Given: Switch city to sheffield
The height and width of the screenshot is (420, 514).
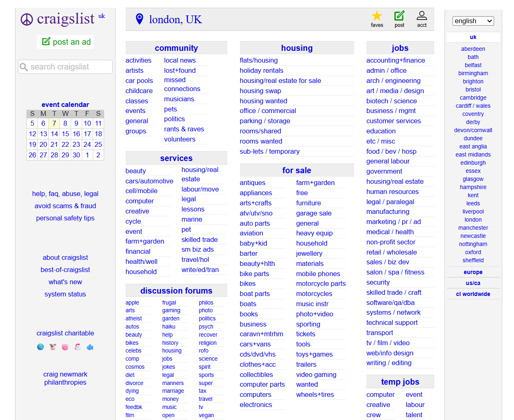Looking at the screenshot, I should click(473, 260).
